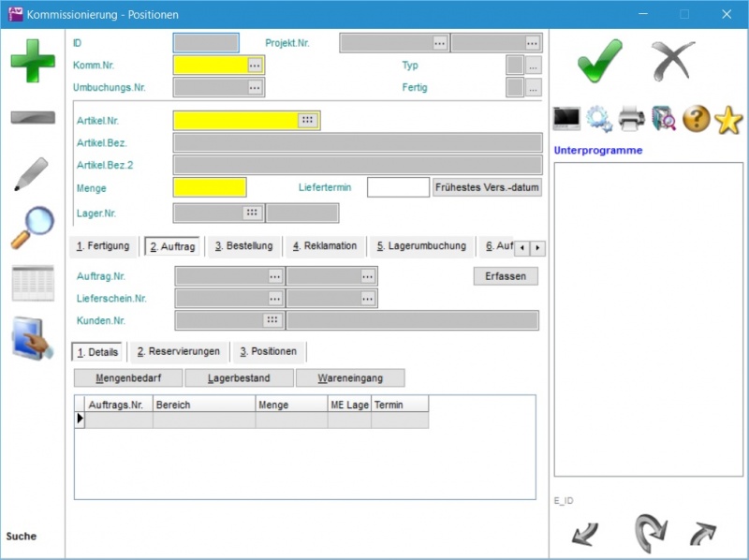The image size is (749, 560).
Task: Open the yellow star favorites icon
Action: coord(728,119)
